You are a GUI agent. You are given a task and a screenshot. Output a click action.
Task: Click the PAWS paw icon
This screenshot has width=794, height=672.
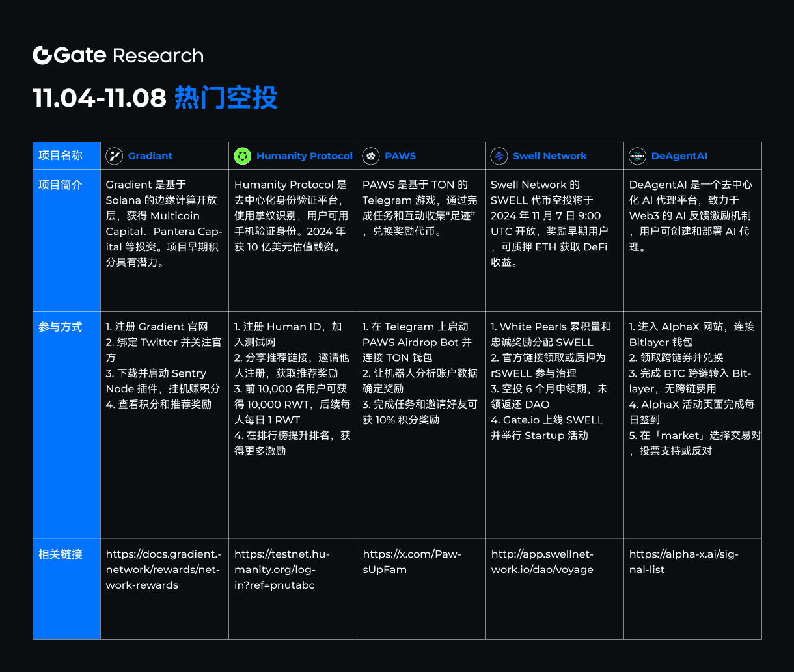[371, 155]
